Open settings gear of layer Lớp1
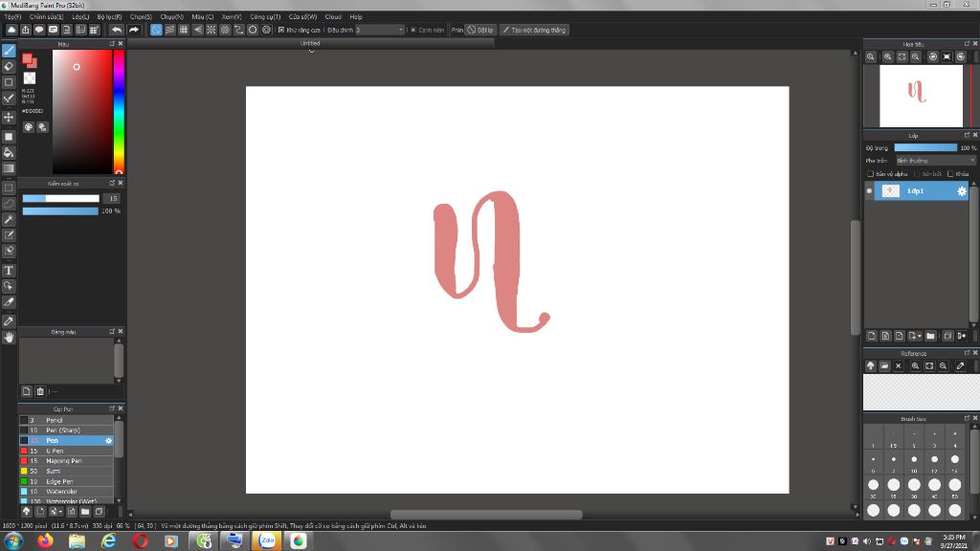 click(x=961, y=191)
